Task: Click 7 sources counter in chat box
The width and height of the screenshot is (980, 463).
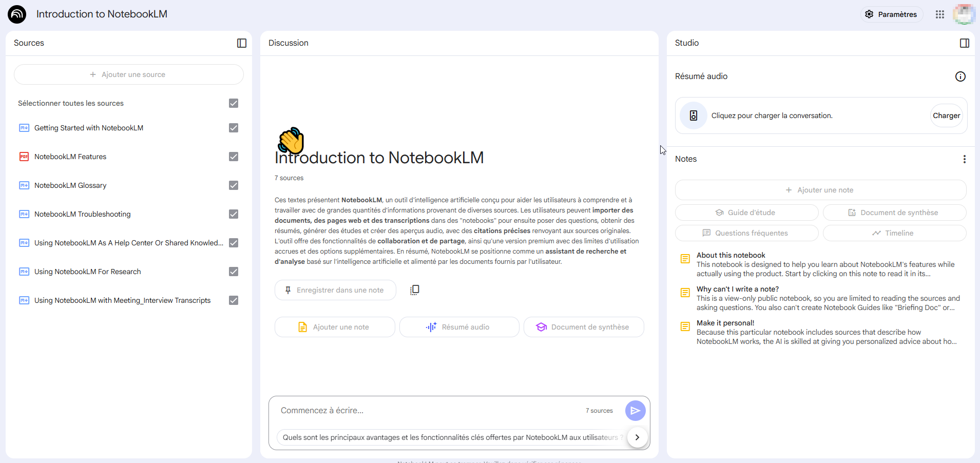Action: coord(599,411)
